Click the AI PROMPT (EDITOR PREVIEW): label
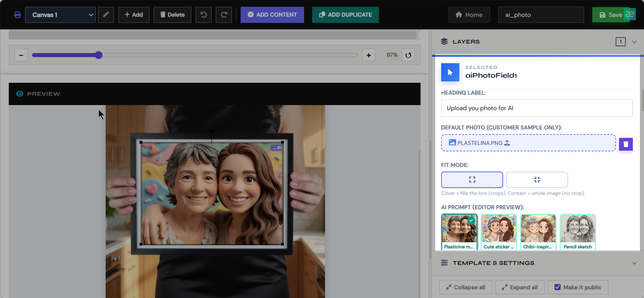644x298 pixels. (483, 207)
